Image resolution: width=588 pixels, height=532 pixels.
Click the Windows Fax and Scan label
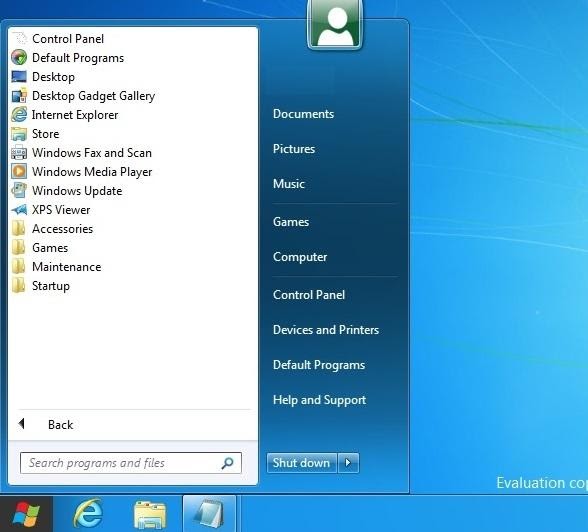(x=92, y=153)
